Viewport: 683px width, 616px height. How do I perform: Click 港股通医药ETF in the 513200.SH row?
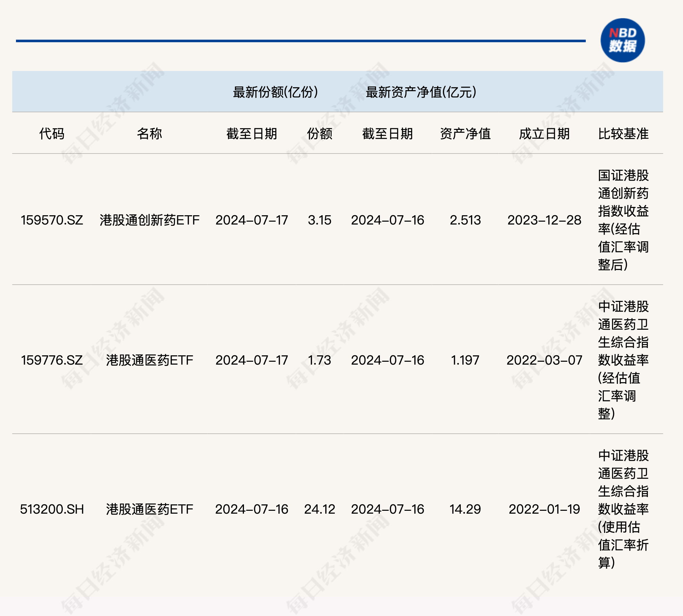click(150, 509)
